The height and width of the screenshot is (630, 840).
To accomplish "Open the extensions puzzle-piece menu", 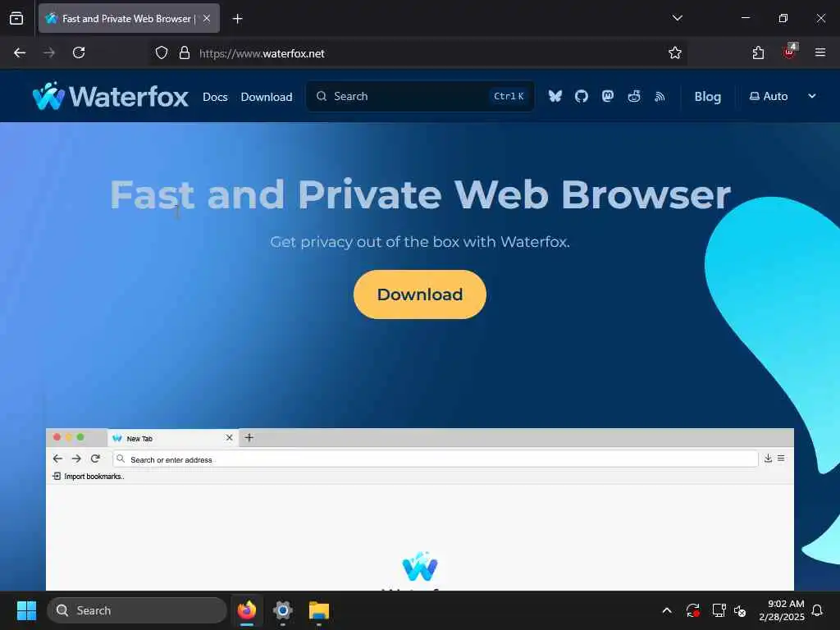I will coord(758,52).
